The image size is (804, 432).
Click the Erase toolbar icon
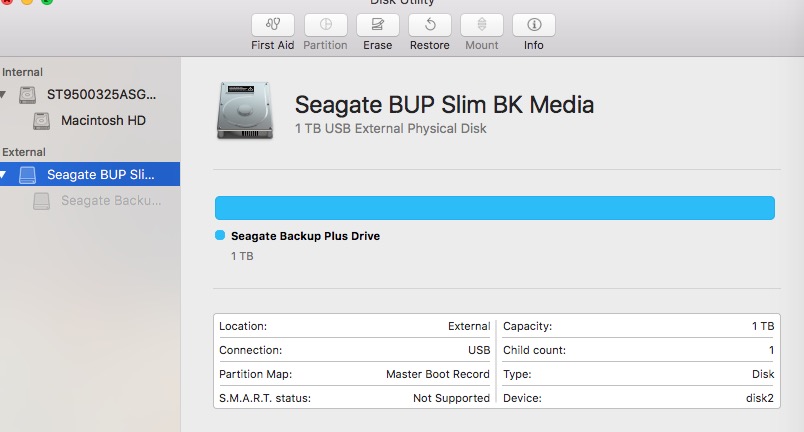377,25
